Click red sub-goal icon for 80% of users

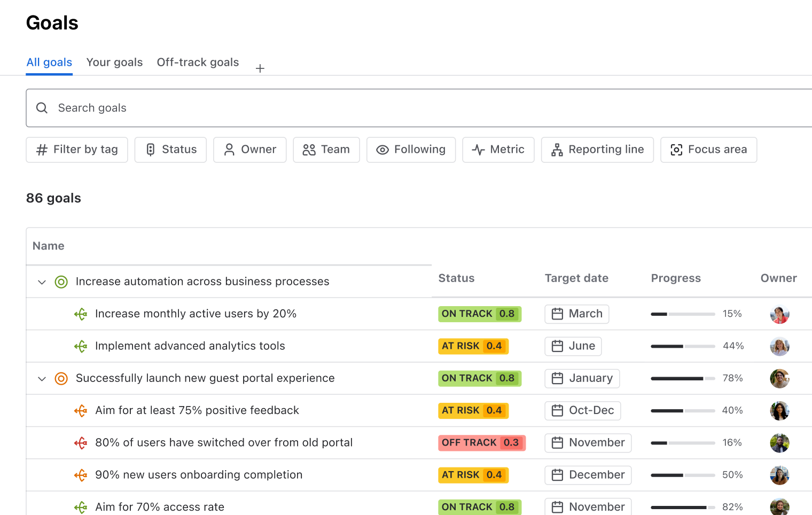coord(81,443)
